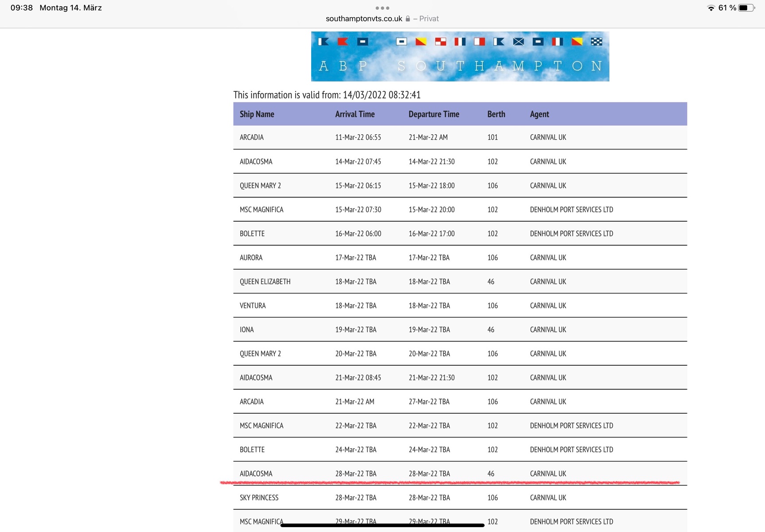Tap the southamptonvts.co.uk address field
The height and width of the screenshot is (532, 765).
364,19
